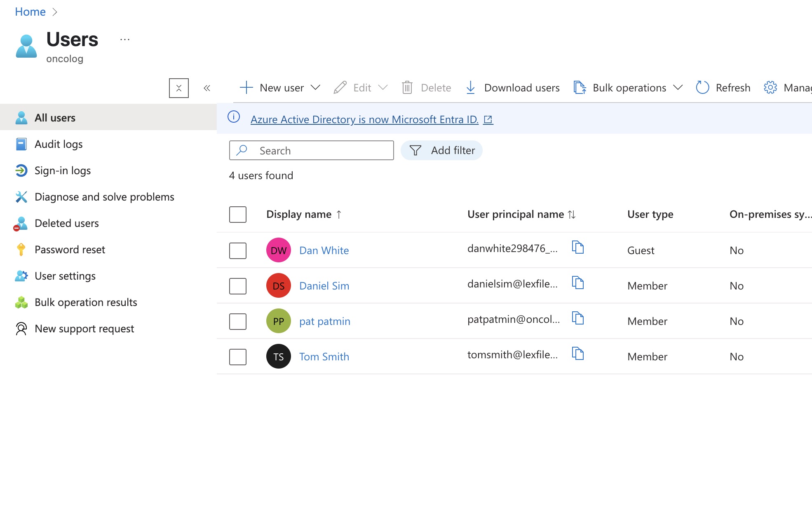Image resolution: width=812 pixels, height=523 pixels.
Task: Click Guest user type for Dan White
Action: pos(641,250)
